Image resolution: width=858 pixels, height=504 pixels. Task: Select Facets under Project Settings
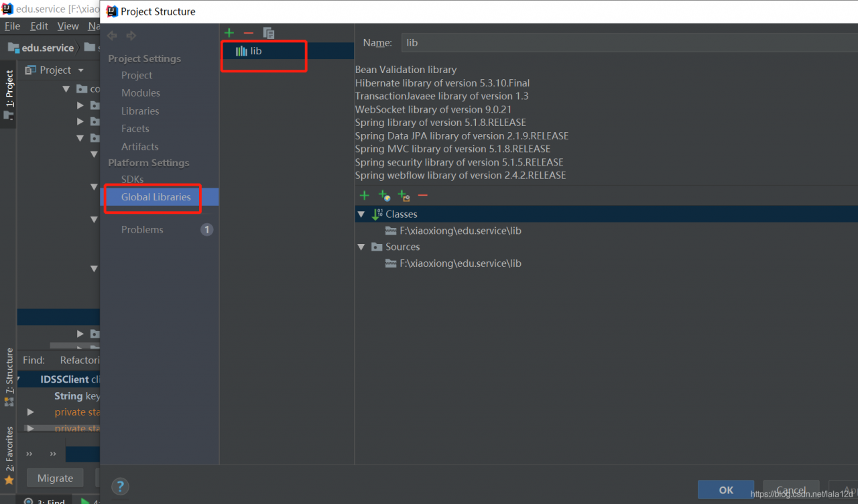(x=135, y=129)
